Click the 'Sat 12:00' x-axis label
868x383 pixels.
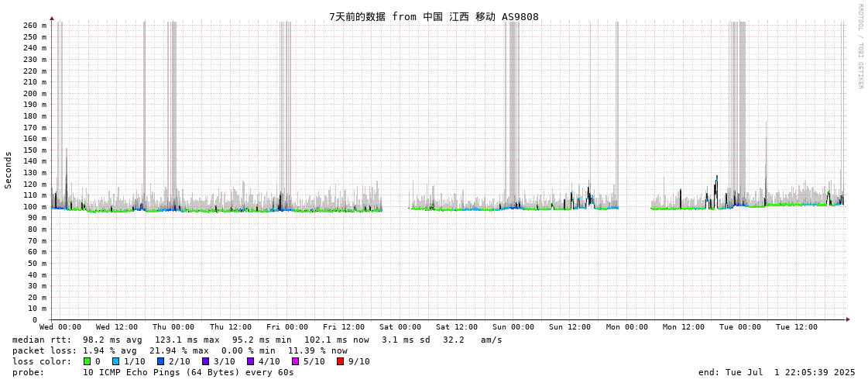(457, 328)
